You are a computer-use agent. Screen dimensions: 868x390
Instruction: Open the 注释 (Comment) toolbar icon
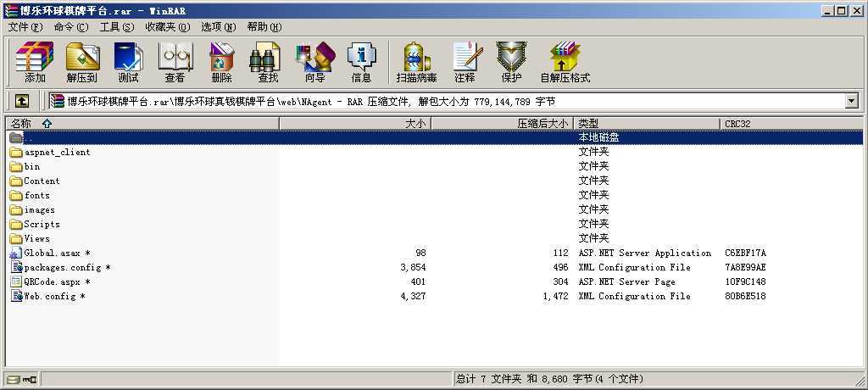[x=465, y=63]
